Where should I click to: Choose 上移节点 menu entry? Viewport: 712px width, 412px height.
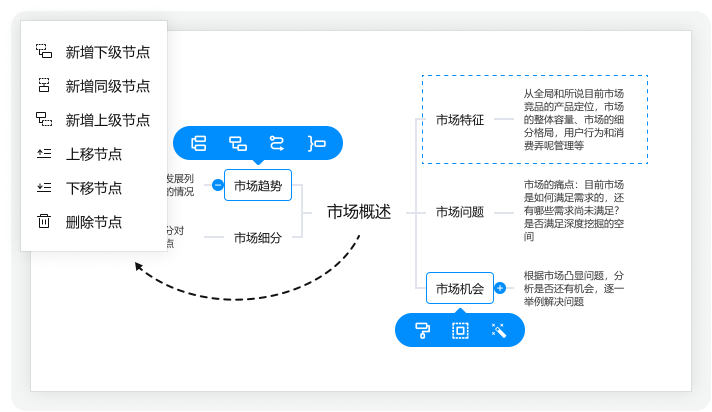[94, 154]
